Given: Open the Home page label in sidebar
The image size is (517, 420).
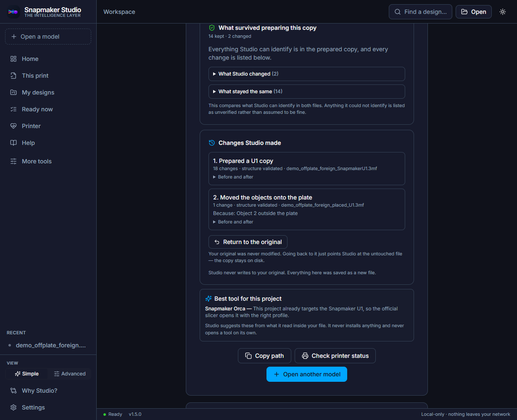Looking at the screenshot, I should pyautogui.click(x=30, y=59).
